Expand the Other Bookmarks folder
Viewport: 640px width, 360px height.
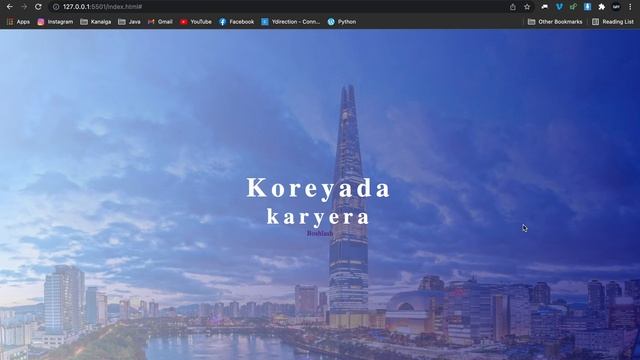point(555,22)
